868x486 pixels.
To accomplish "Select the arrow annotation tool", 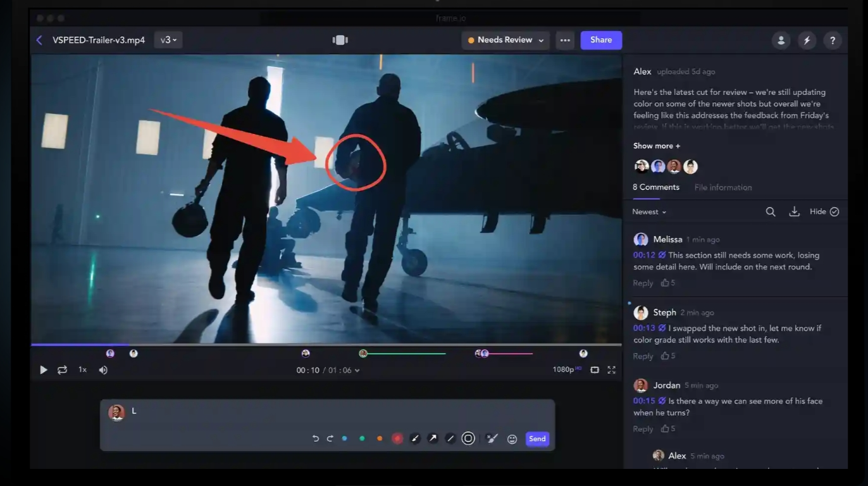I will [433, 439].
